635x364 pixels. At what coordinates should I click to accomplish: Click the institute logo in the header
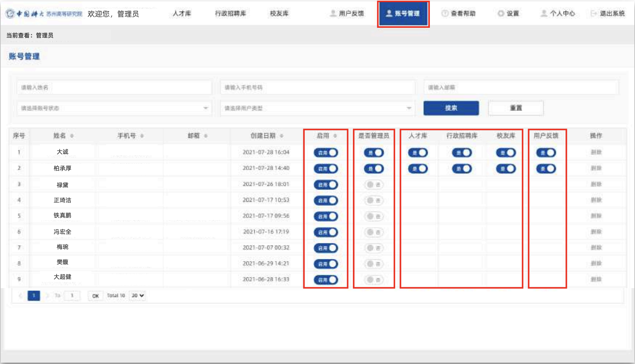pos(44,14)
